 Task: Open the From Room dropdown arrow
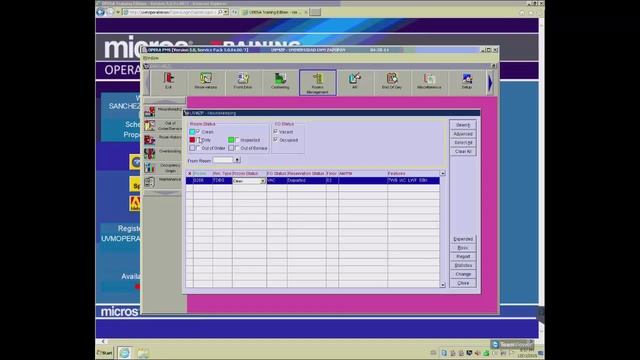[x=237, y=160]
